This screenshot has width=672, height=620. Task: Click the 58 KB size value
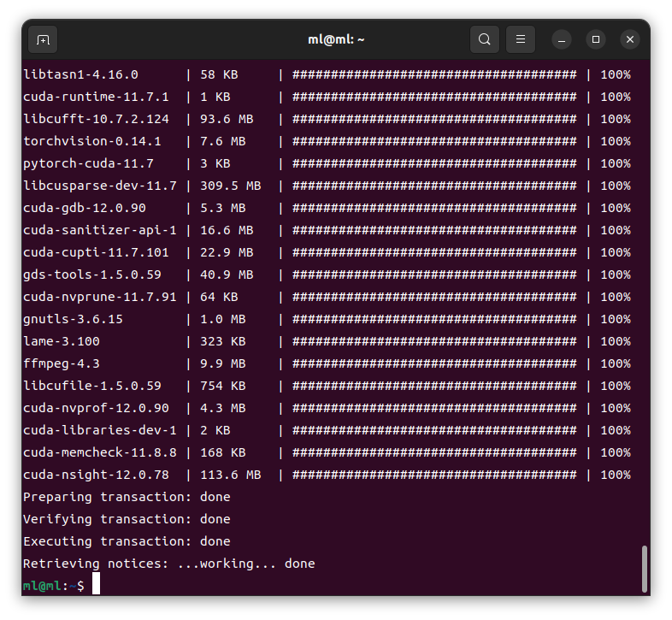pyautogui.click(x=219, y=74)
